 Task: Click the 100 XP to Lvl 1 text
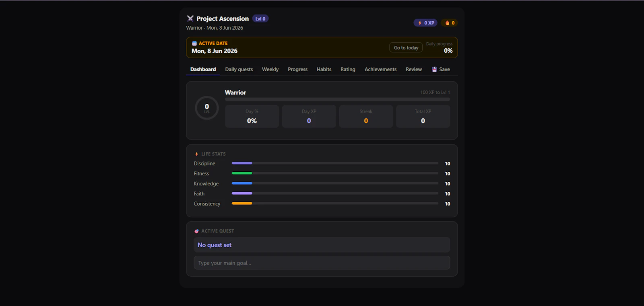coord(435,92)
